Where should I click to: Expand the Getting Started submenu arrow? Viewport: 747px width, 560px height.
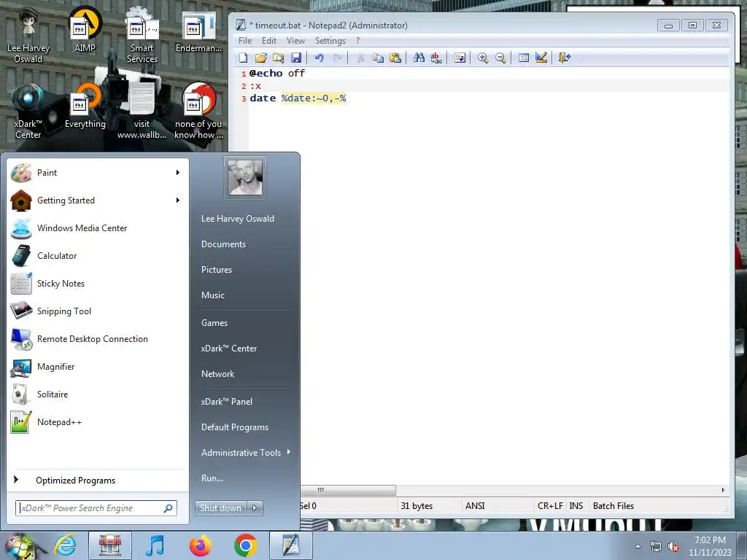pos(178,200)
